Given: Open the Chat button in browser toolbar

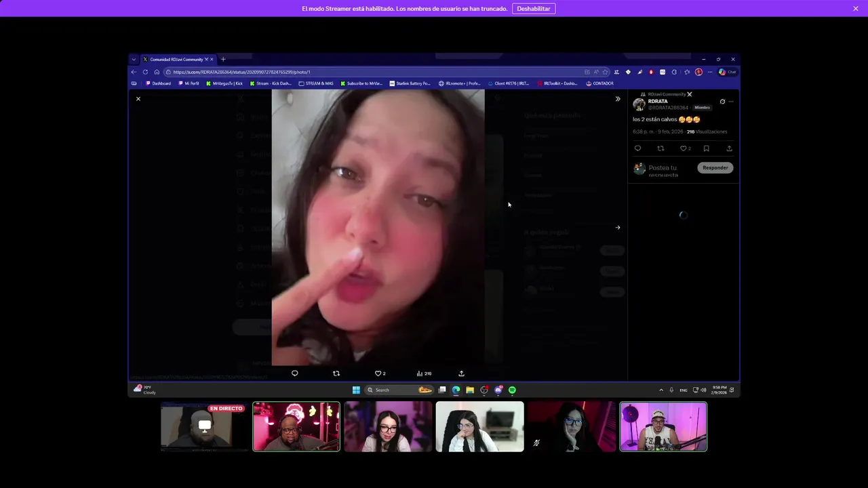Looking at the screenshot, I should pos(728,72).
